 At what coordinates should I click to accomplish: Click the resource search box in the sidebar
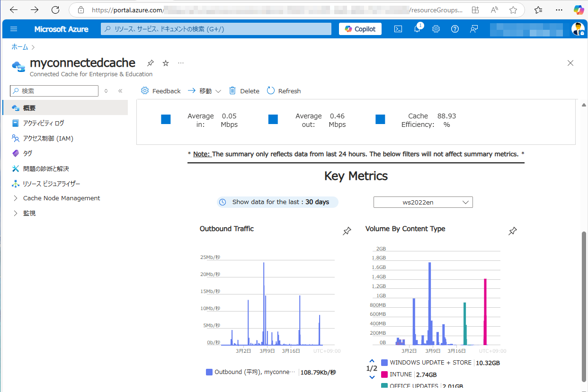pyautogui.click(x=54, y=90)
